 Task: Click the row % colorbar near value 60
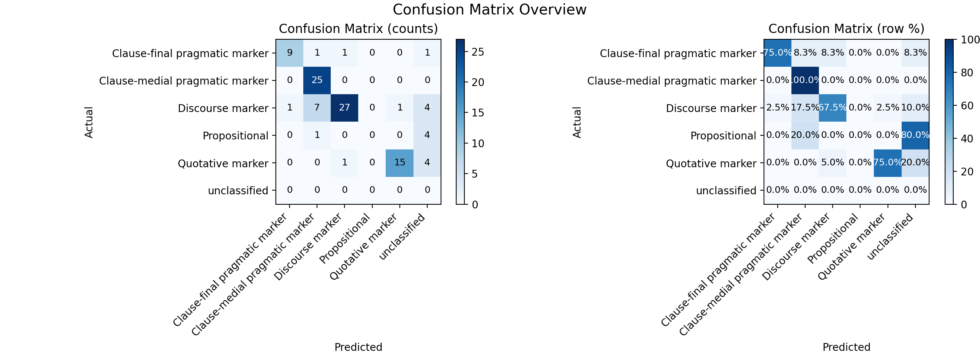(x=949, y=106)
